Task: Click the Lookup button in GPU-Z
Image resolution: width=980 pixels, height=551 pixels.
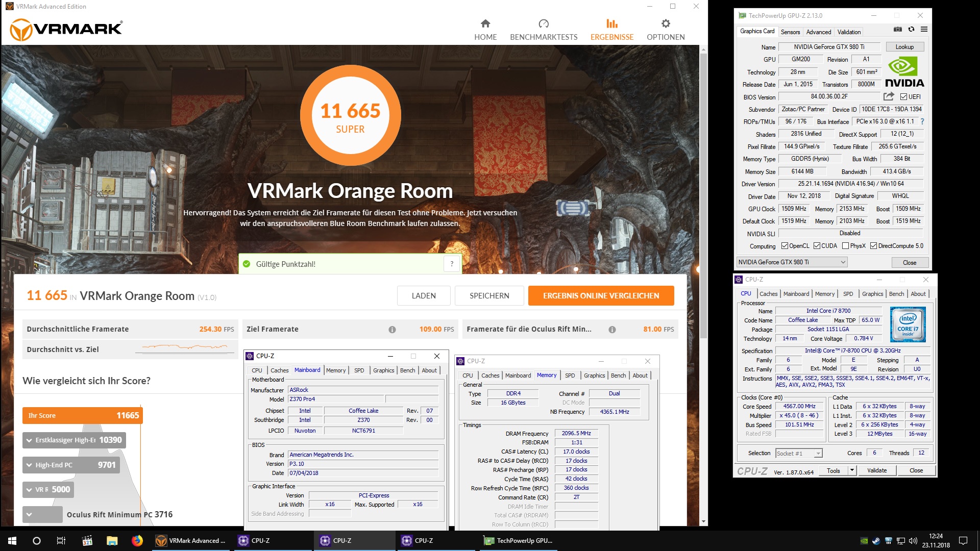Action: point(904,47)
